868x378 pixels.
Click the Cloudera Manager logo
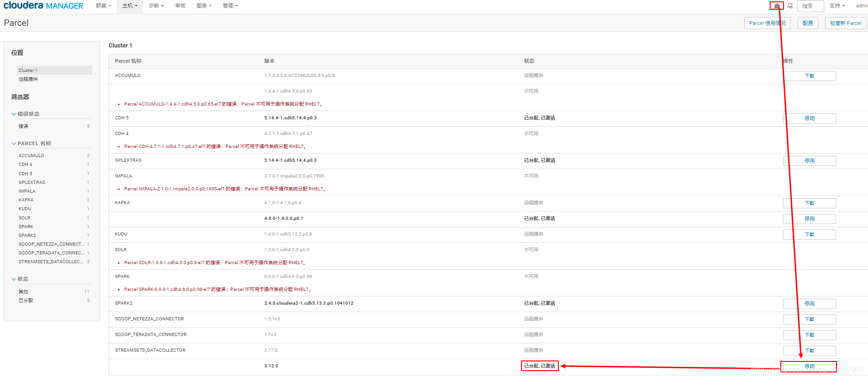click(43, 6)
